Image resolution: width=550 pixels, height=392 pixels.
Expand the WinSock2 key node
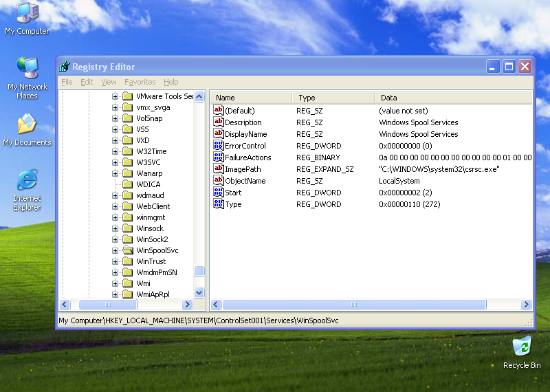pos(115,239)
